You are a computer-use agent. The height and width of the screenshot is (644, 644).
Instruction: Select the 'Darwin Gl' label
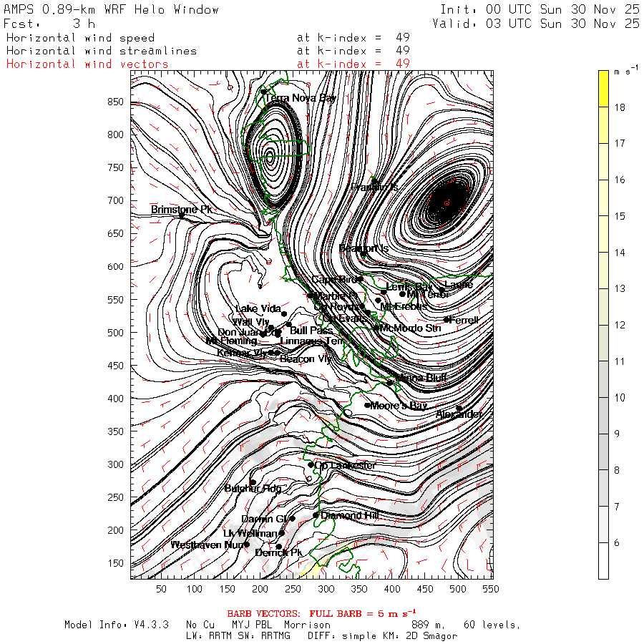coord(265,519)
